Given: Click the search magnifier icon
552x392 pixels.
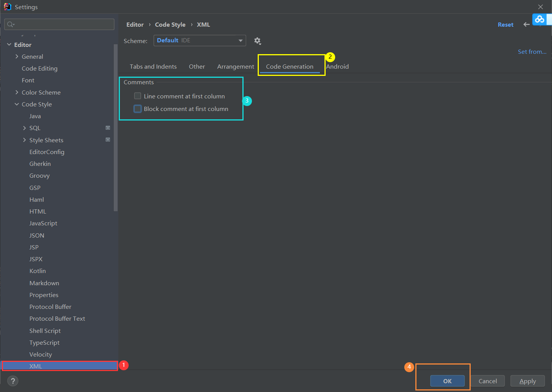Looking at the screenshot, I should pyautogui.click(x=10, y=24).
